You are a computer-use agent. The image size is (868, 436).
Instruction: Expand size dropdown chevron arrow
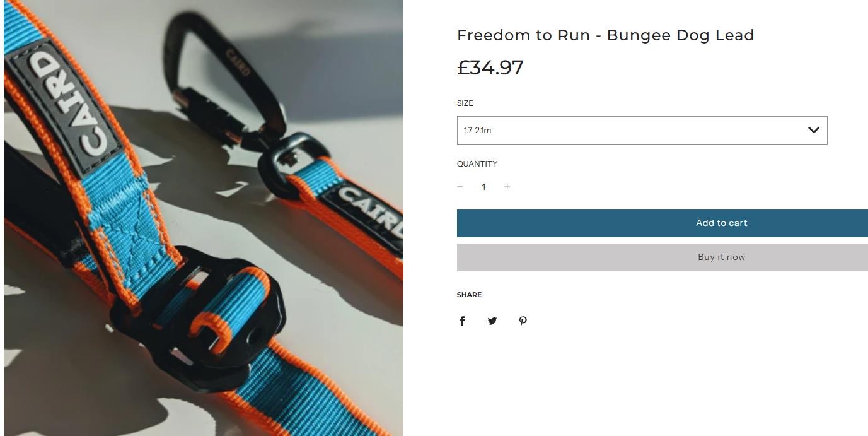click(814, 131)
